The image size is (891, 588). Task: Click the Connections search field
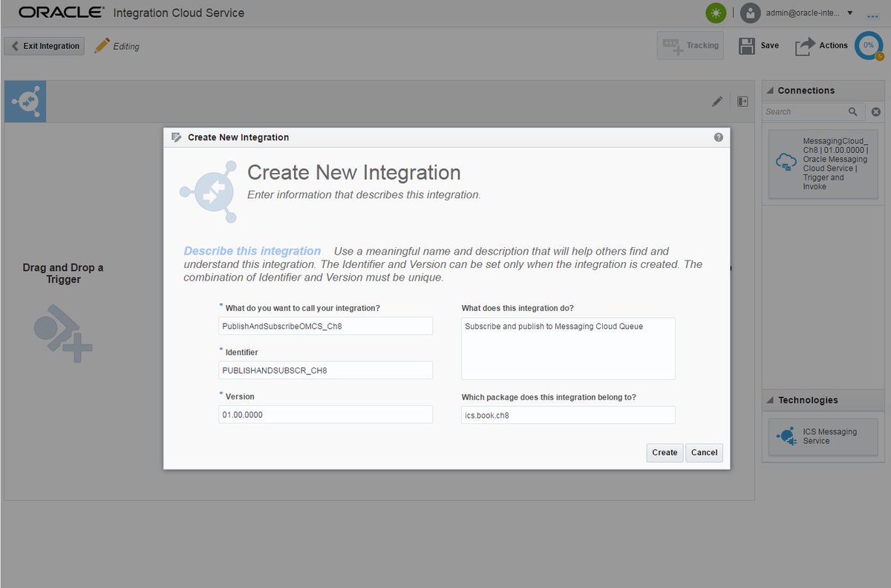point(804,111)
